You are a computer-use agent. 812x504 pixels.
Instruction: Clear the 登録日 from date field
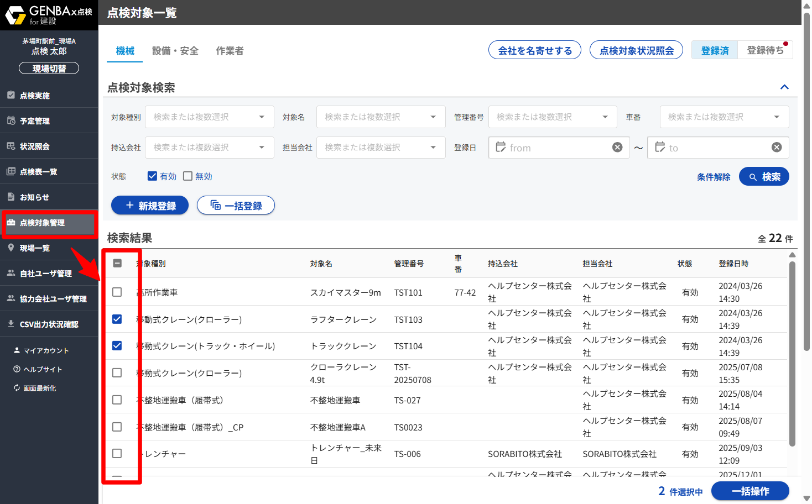(x=617, y=147)
